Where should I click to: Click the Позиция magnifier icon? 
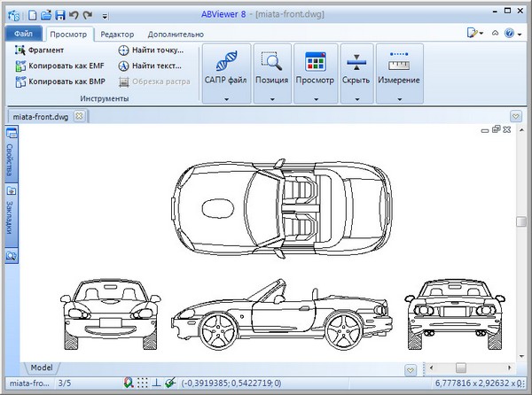[x=271, y=62]
